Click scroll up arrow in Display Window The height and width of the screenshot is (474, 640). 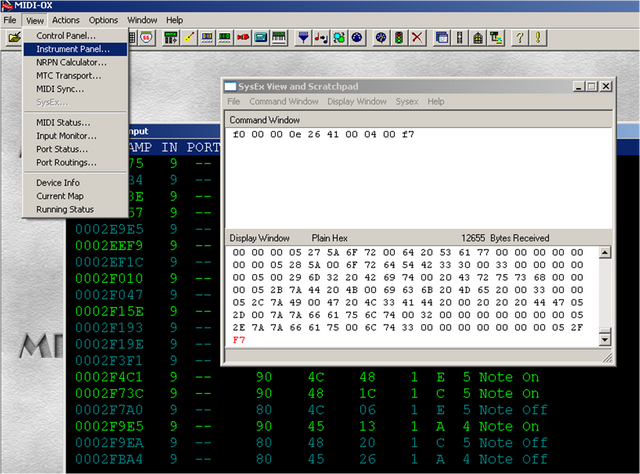point(605,252)
